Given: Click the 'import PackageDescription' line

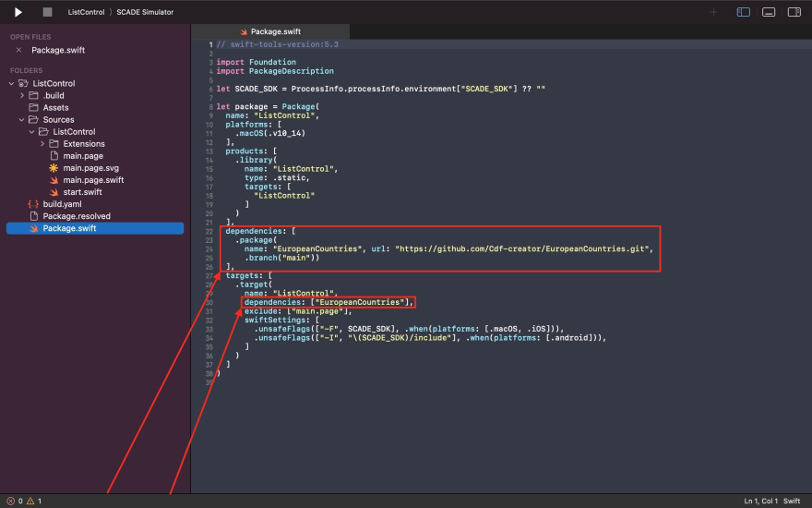Looking at the screenshot, I should (x=275, y=71).
